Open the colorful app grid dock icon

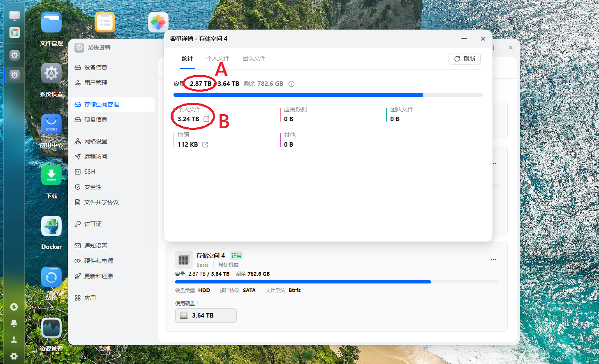14,32
